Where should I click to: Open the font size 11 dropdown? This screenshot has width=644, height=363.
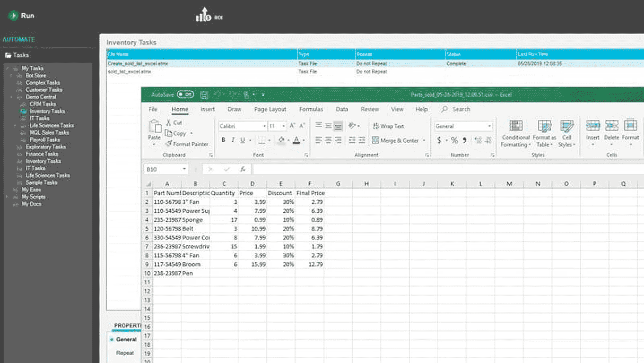tap(284, 126)
